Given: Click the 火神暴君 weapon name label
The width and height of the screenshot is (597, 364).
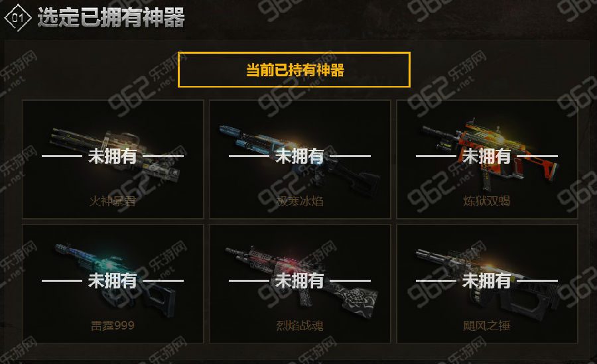Looking at the screenshot, I should pyautogui.click(x=113, y=201).
